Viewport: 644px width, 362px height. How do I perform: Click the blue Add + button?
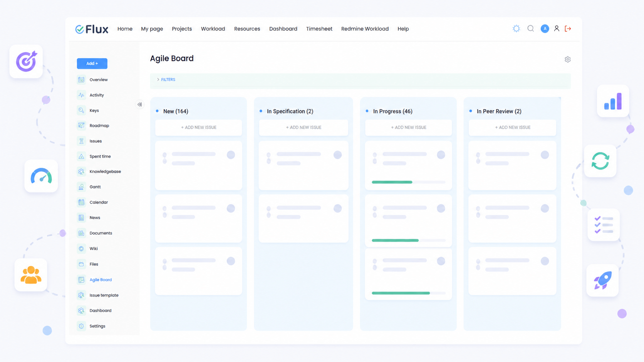(x=92, y=63)
